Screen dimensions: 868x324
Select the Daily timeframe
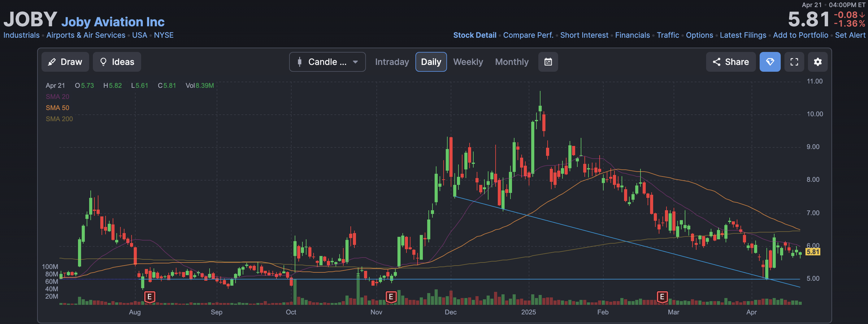(431, 62)
